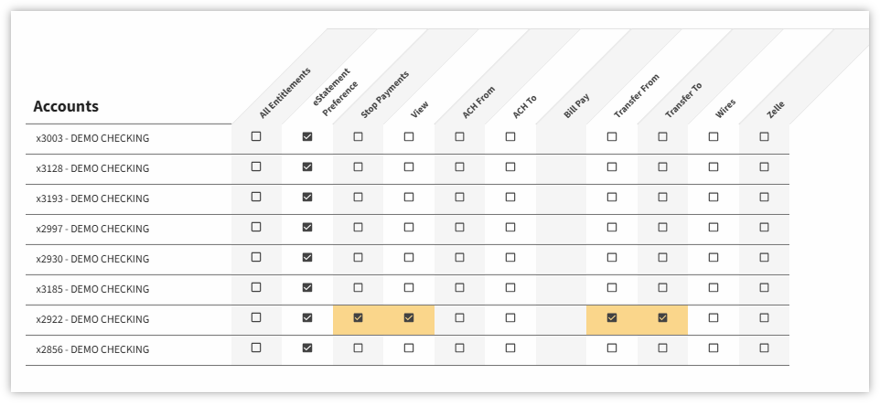880x403 pixels.
Task: Enable Wires for account x2856
Action: coord(713,348)
